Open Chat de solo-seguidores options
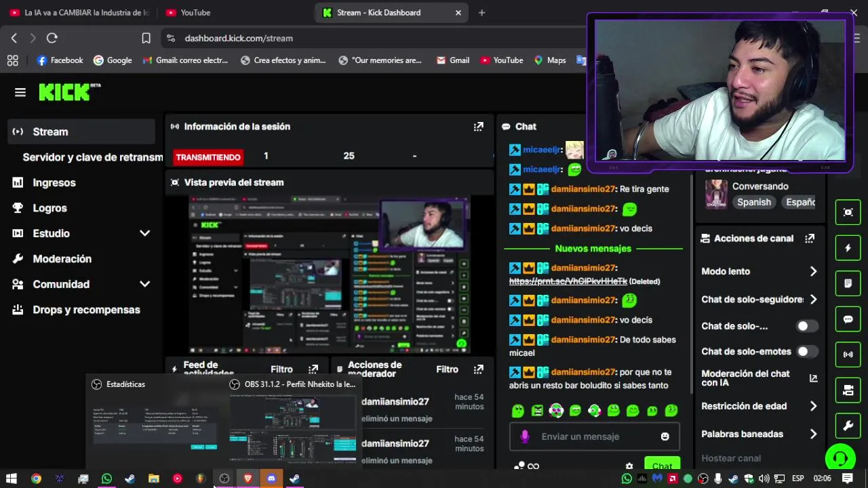This screenshot has width=868, height=488. [x=759, y=299]
